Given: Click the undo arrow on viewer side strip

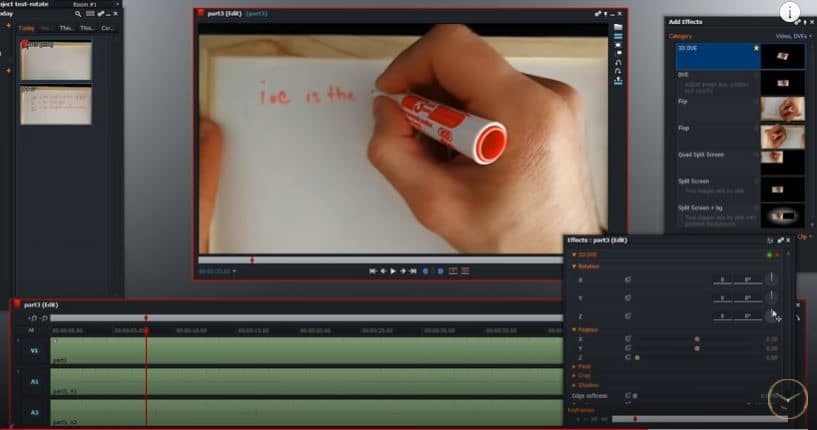Looking at the screenshot, I should [x=618, y=63].
